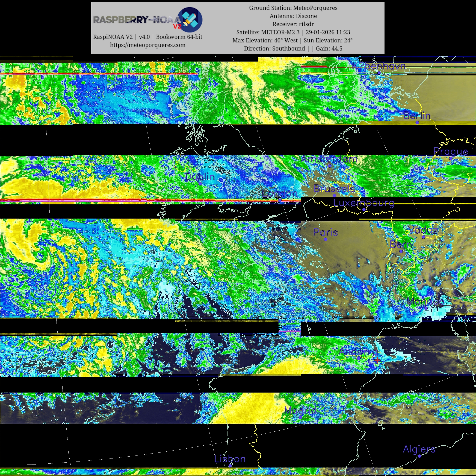This screenshot has height=476, width=476.
Task: Click the satellite logo icon in header
Action: point(190,20)
